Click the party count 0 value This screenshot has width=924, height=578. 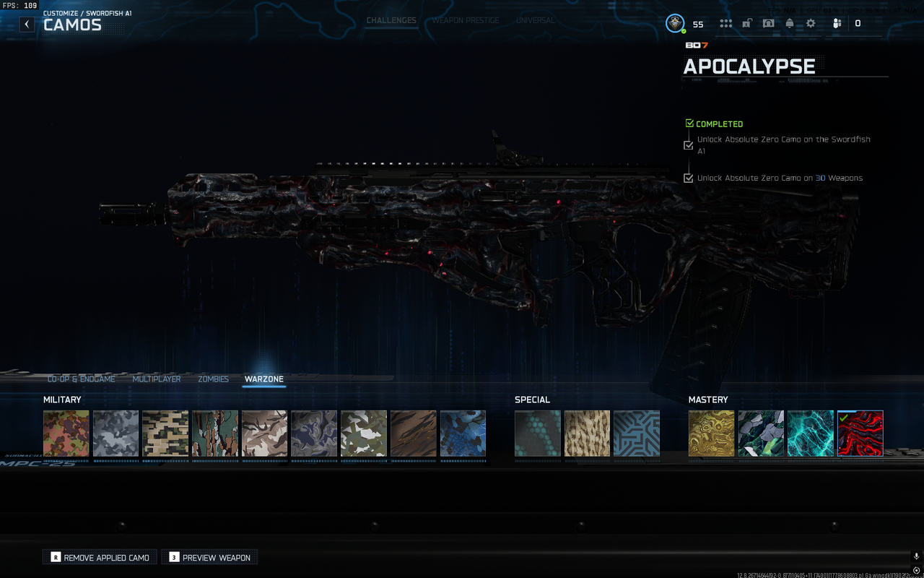point(858,24)
